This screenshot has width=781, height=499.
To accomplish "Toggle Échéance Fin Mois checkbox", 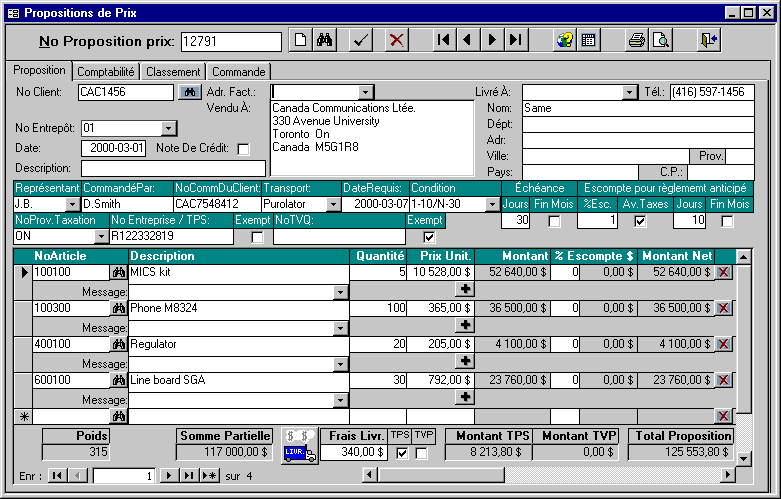I will (x=554, y=221).
